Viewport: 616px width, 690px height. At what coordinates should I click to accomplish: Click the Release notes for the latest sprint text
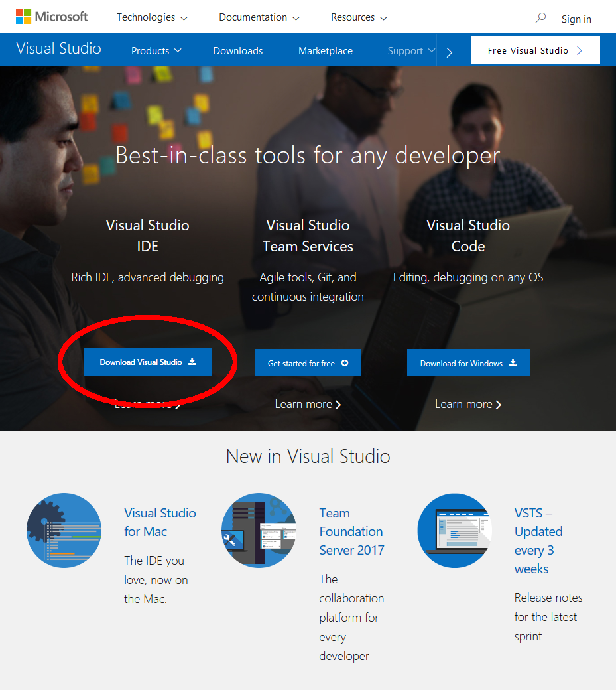(x=548, y=617)
